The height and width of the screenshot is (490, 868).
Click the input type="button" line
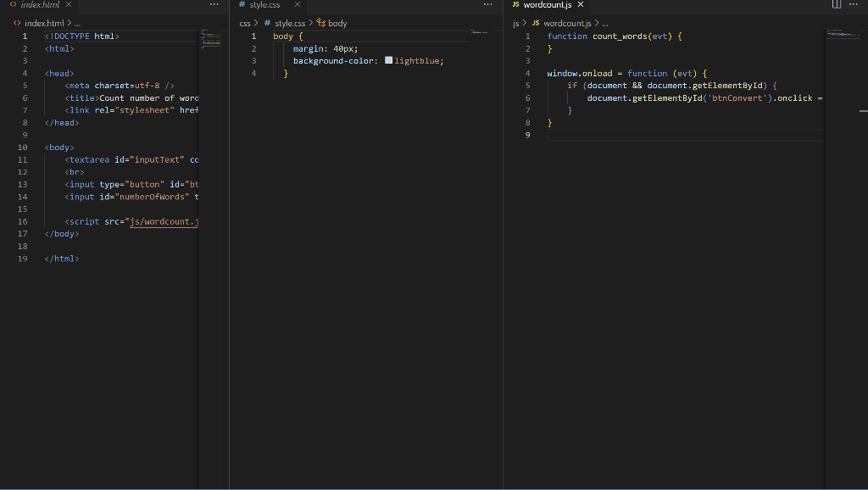pyautogui.click(x=131, y=184)
